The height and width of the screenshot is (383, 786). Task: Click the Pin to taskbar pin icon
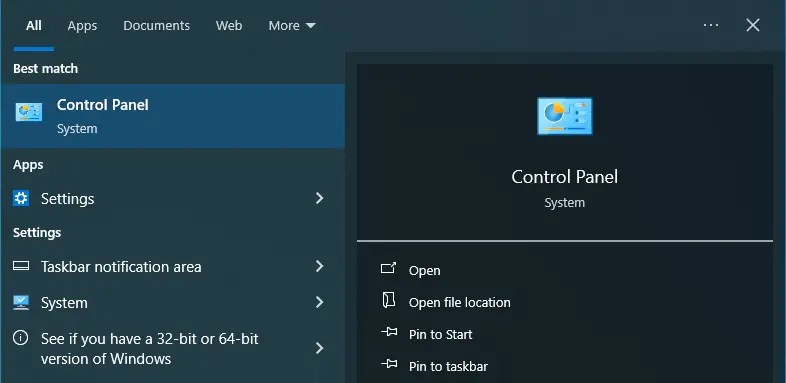(x=389, y=364)
